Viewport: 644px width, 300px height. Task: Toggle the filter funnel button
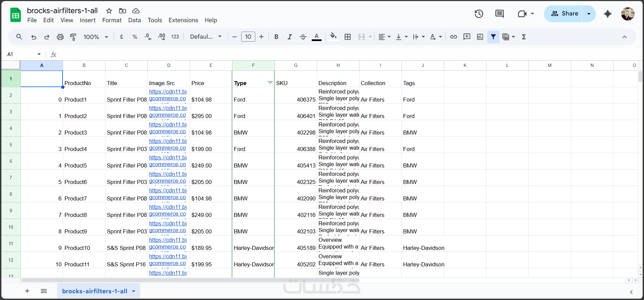(x=493, y=37)
